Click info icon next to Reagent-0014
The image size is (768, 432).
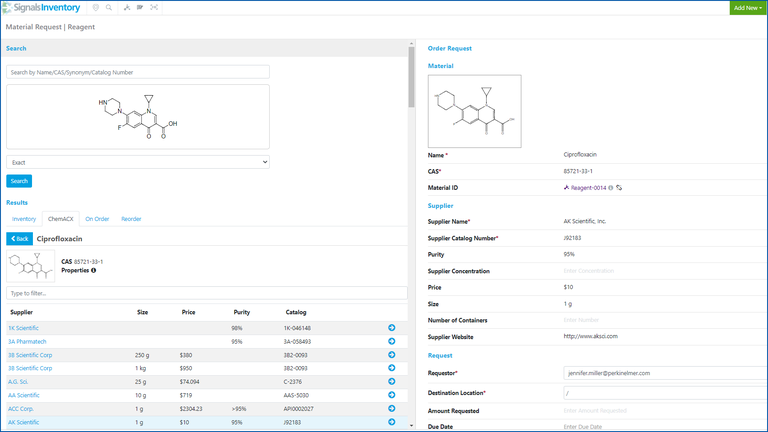(611, 188)
